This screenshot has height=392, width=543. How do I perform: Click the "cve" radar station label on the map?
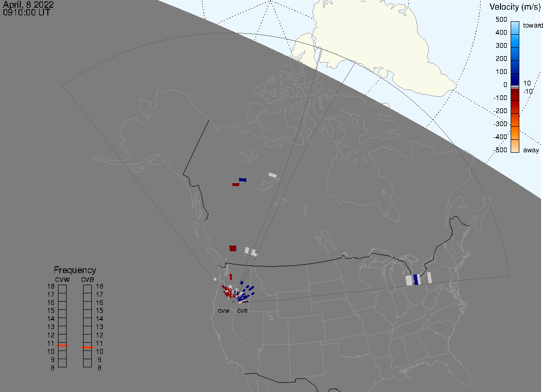click(243, 310)
